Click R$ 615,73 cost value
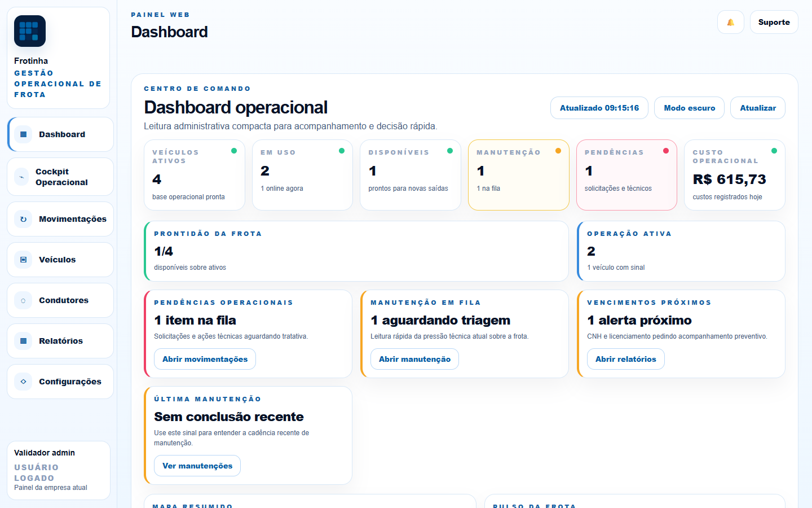The height and width of the screenshot is (508, 812). (x=729, y=179)
